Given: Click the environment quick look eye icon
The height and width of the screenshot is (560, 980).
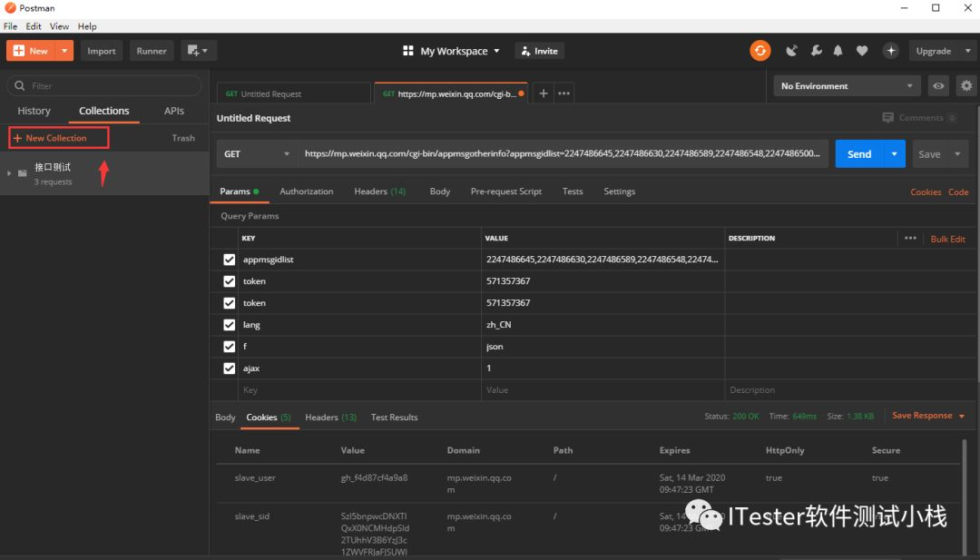Looking at the screenshot, I should click(x=939, y=86).
